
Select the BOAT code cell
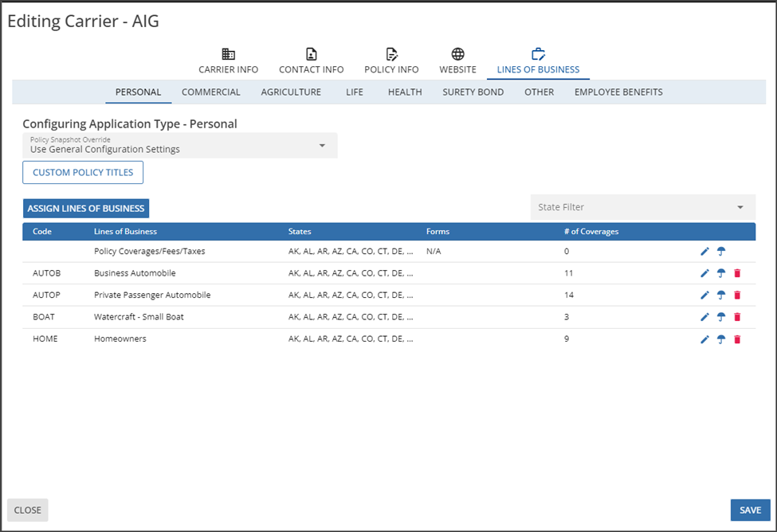click(44, 317)
